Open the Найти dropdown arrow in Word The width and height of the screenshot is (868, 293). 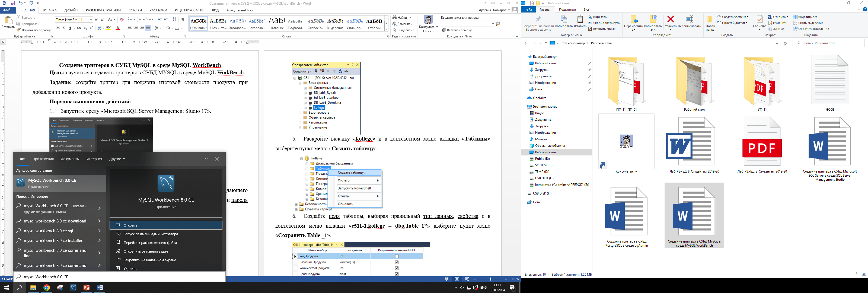pos(410,18)
